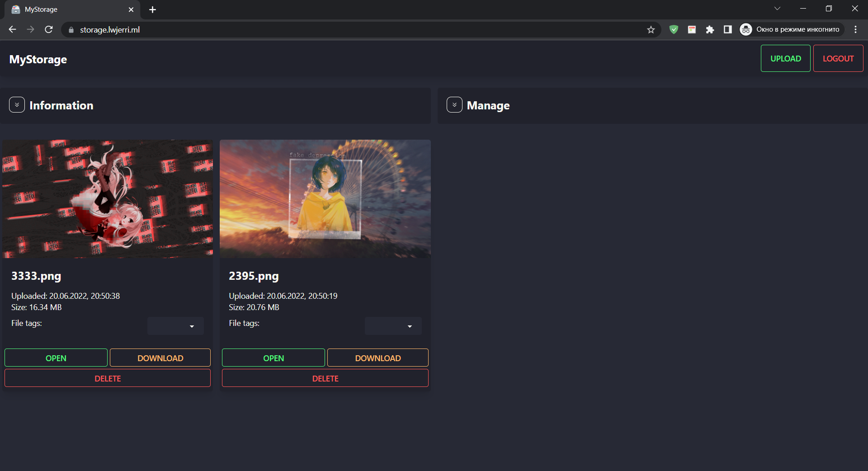Click the 16.34 MB size text
Screen dimensions: 868x471
coord(37,307)
